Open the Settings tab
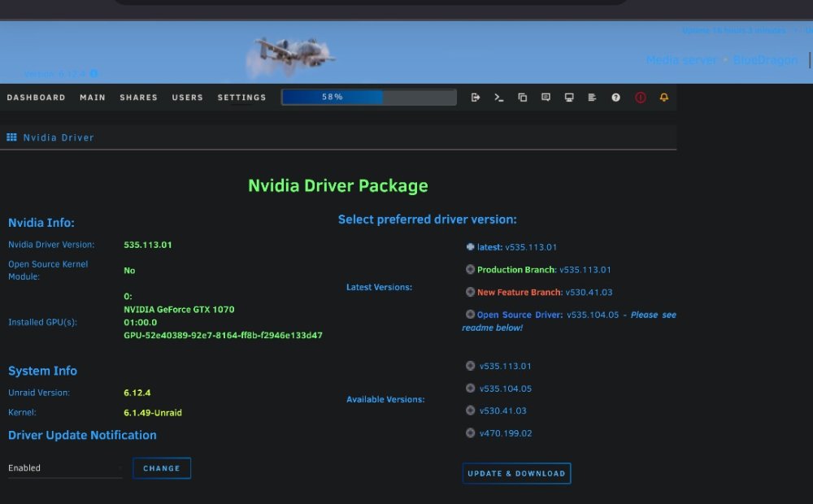The image size is (813, 504). click(x=241, y=98)
